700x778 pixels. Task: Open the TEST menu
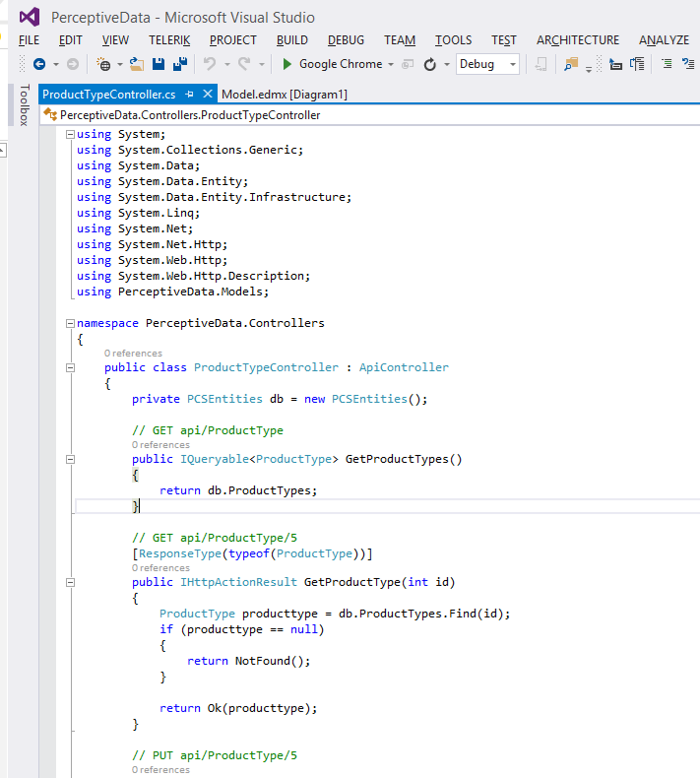(x=504, y=40)
